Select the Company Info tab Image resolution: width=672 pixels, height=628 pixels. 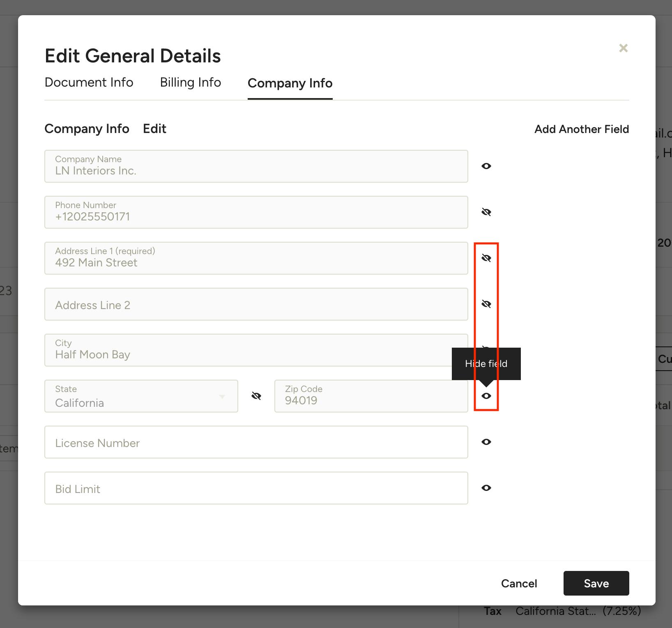(x=290, y=83)
